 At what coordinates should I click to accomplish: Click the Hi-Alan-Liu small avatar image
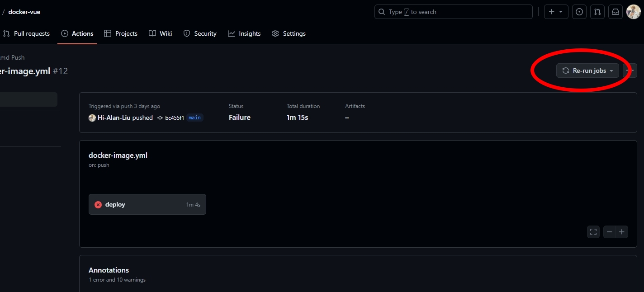pos(92,118)
